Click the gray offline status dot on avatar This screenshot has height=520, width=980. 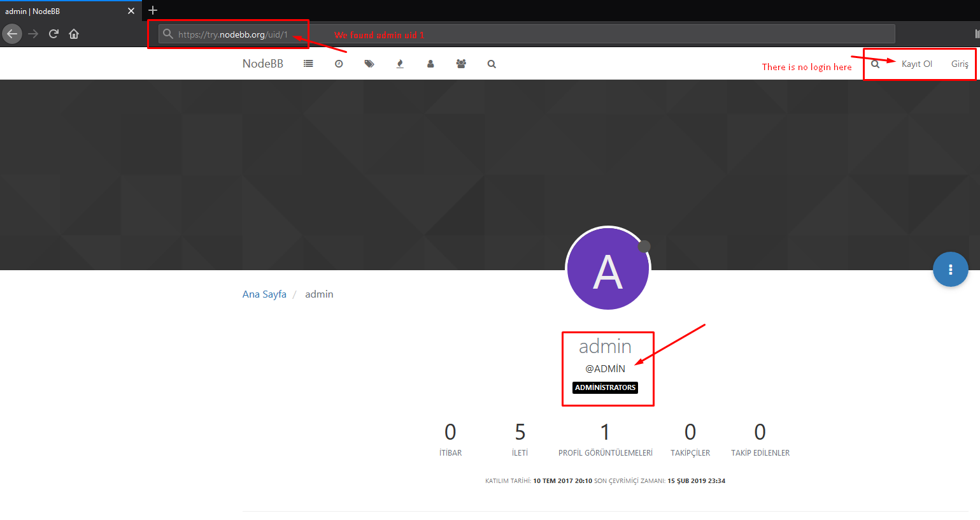click(x=644, y=246)
